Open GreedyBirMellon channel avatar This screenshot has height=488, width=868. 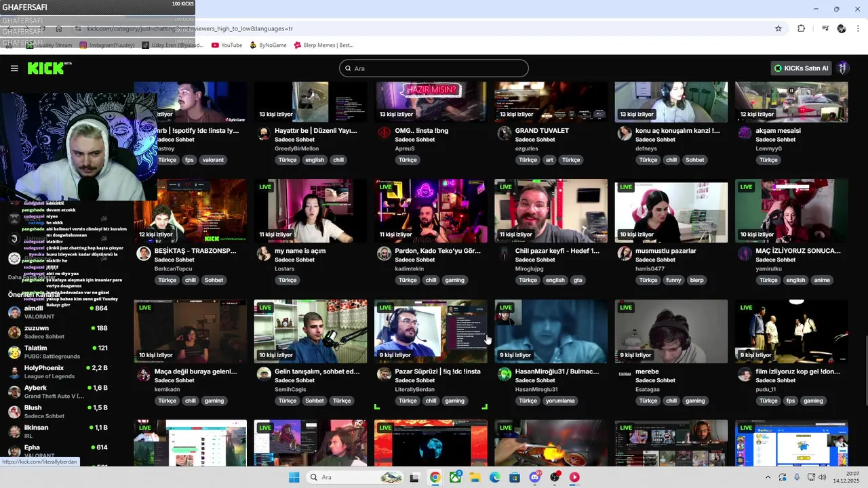click(264, 134)
